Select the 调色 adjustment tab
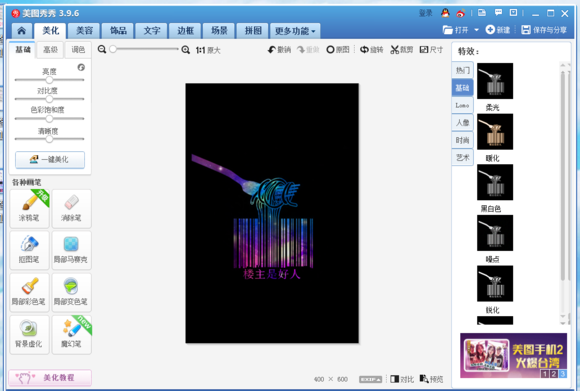The width and height of the screenshot is (580, 391). point(78,50)
